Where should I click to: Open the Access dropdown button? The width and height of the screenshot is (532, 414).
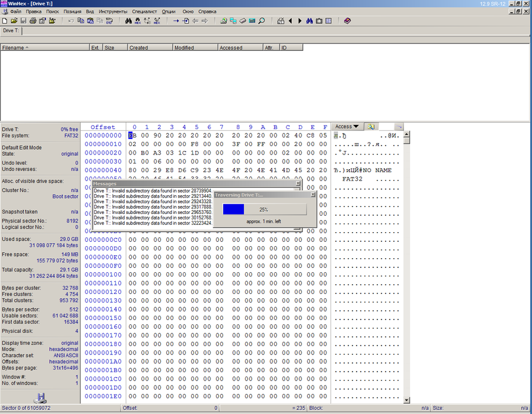pyautogui.click(x=348, y=127)
